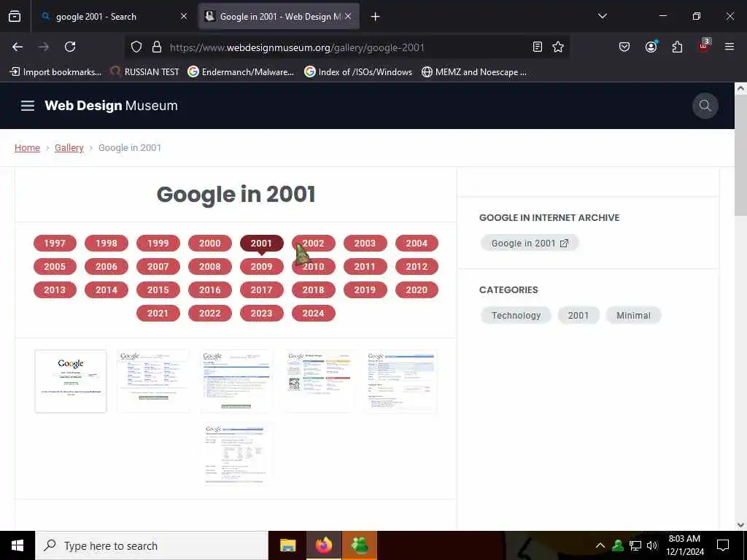The image size is (747, 560).
Task: Select year 1998 pill
Action: click(x=107, y=244)
